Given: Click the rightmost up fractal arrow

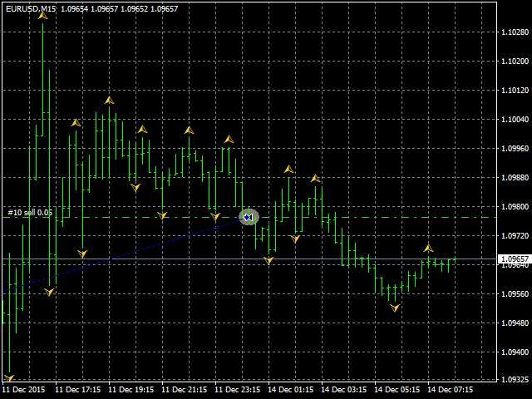Looking at the screenshot, I should click(428, 248).
